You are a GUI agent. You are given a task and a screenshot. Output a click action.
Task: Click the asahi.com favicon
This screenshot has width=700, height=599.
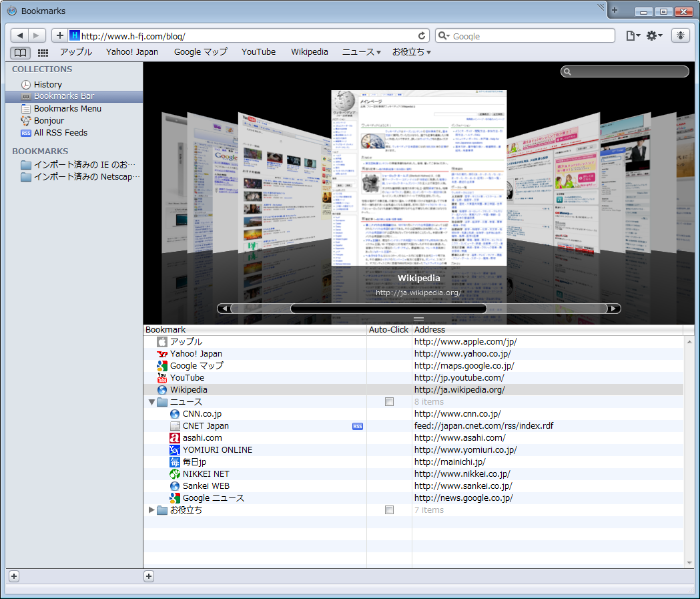(175, 438)
